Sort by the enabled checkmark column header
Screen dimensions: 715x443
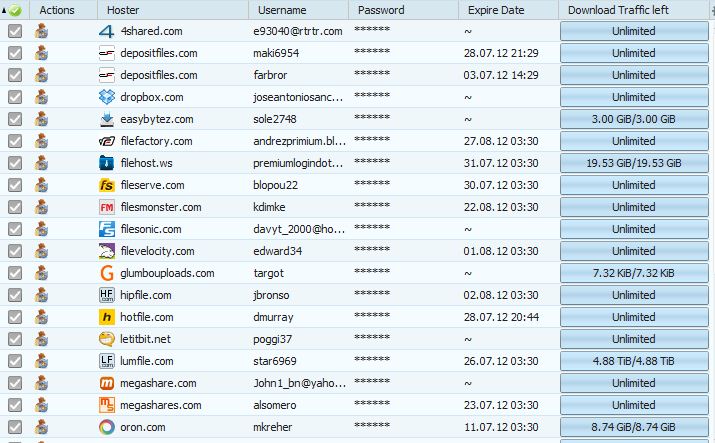click(15, 10)
